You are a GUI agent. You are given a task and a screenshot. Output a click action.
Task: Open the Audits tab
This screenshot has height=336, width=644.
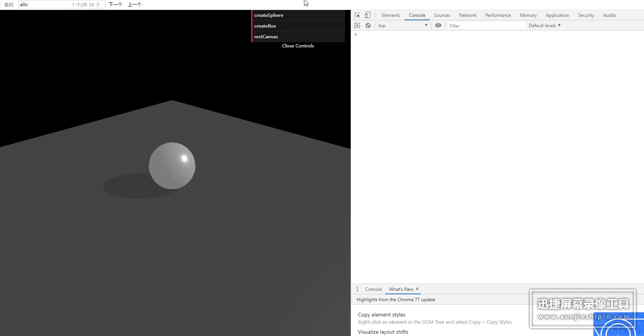point(610,15)
